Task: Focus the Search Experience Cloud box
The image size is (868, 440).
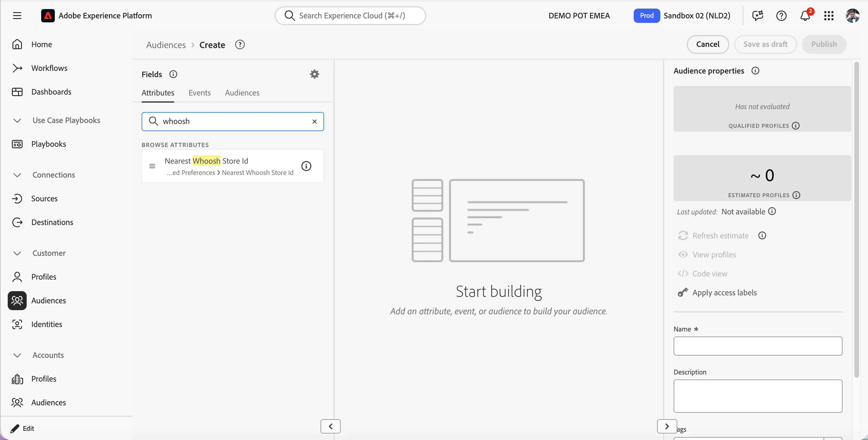Action: (x=350, y=15)
